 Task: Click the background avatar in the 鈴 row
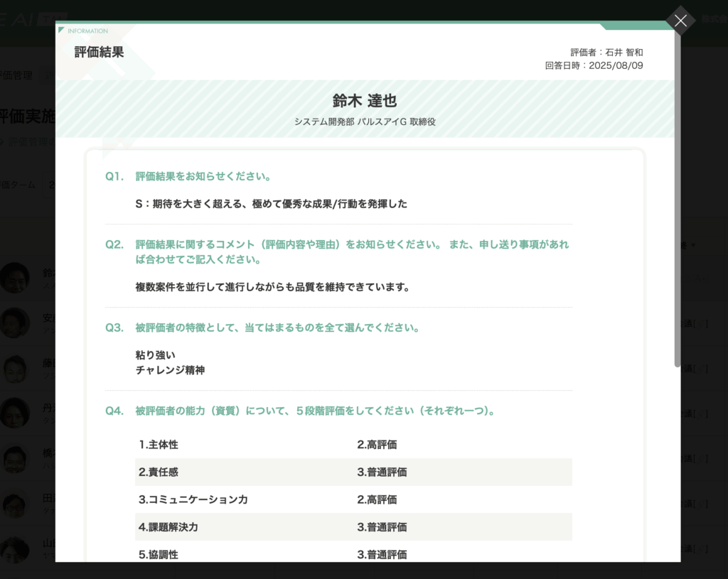[15, 278]
